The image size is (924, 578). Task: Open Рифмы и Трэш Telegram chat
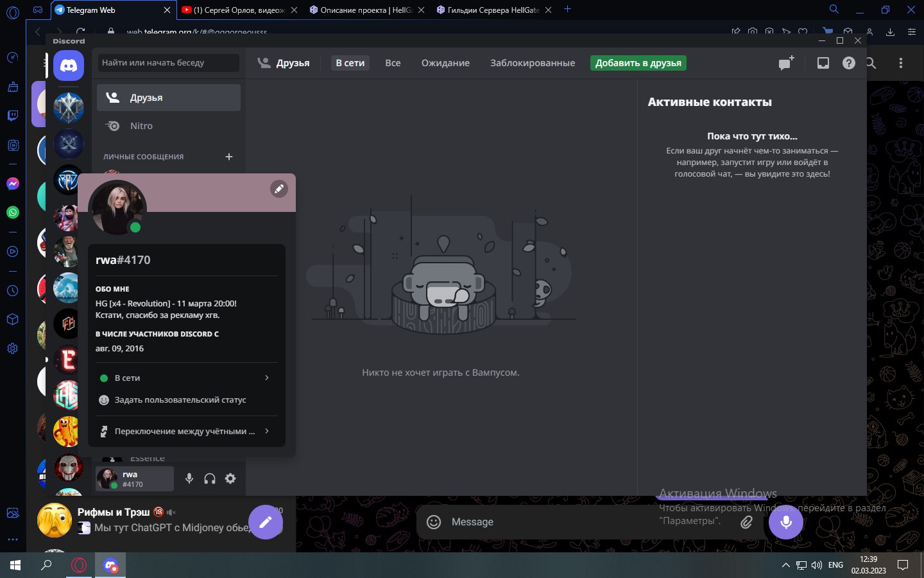pyautogui.click(x=160, y=520)
